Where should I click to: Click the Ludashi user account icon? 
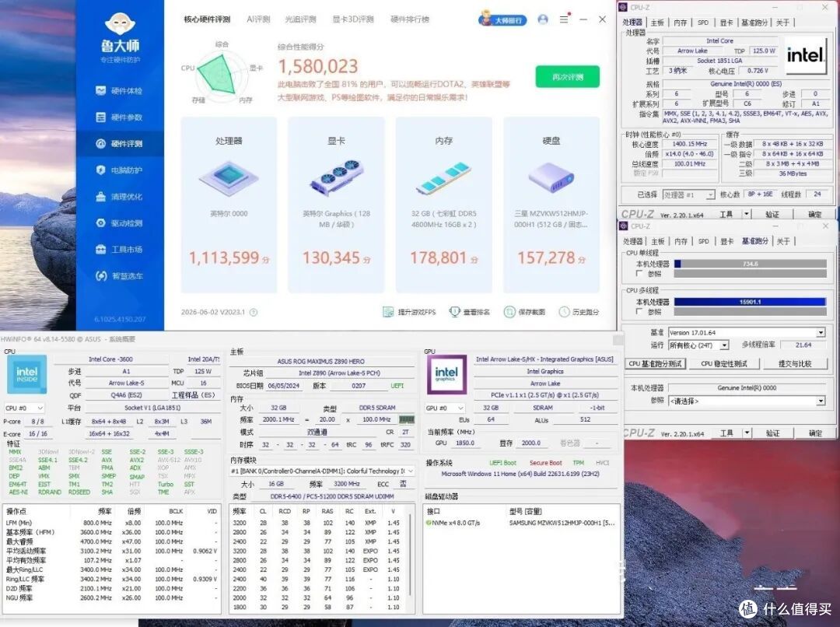[543, 19]
